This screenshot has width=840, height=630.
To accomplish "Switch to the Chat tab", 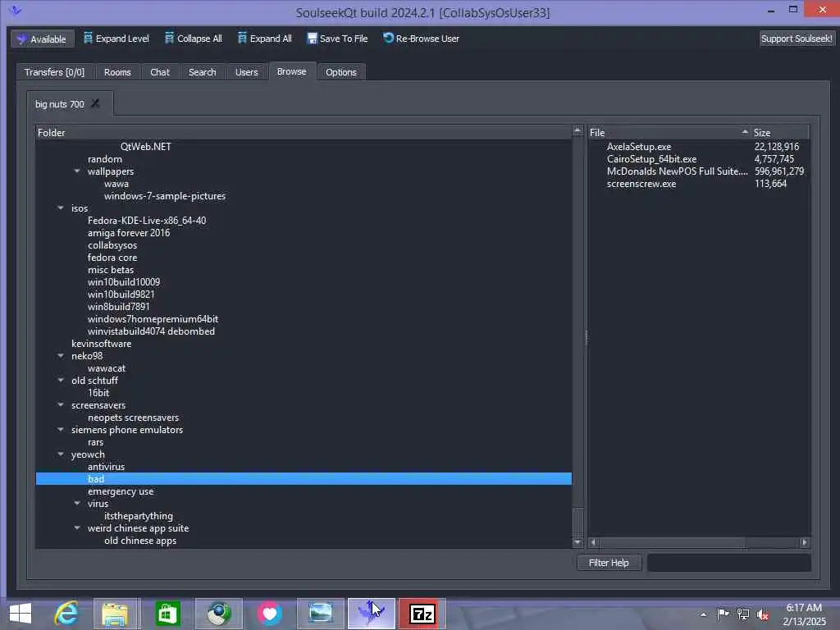I will (160, 72).
